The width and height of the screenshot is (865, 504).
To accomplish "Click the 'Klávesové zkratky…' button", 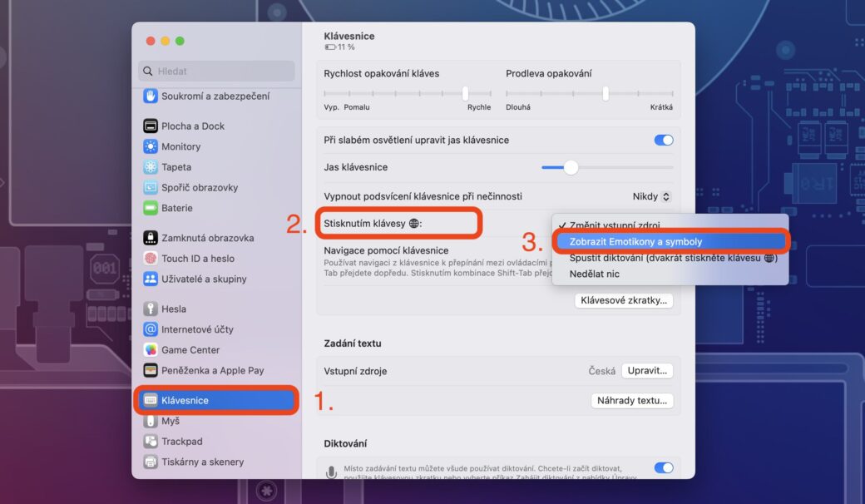I will (624, 301).
